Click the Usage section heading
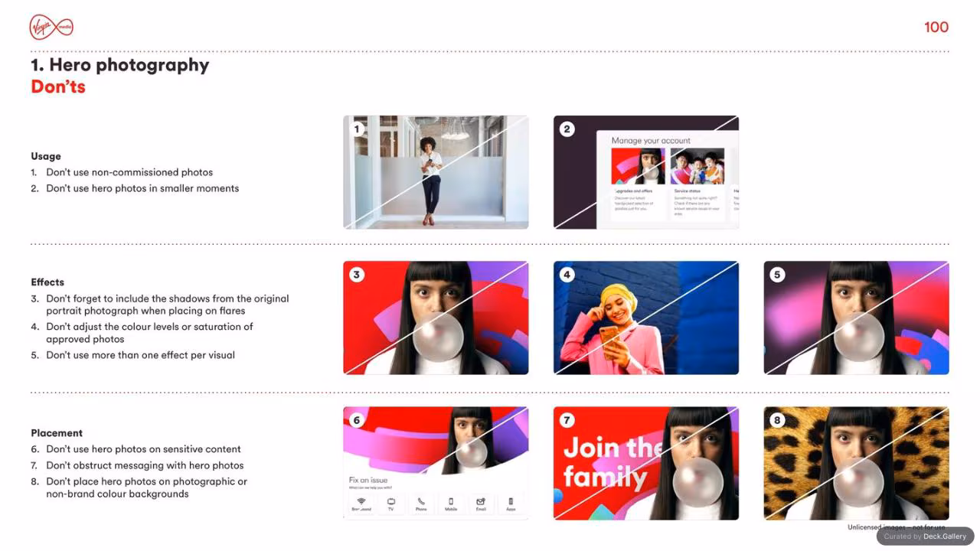This screenshot has height=551, width=980. coord(46,156)
